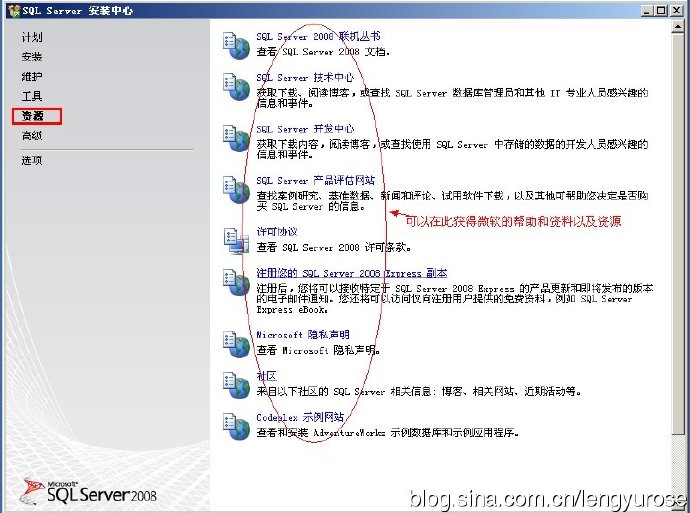This screenshot has width=690, height=513.
Task: Click the vertical scrollbar thumb
Action: coord(678,235)
